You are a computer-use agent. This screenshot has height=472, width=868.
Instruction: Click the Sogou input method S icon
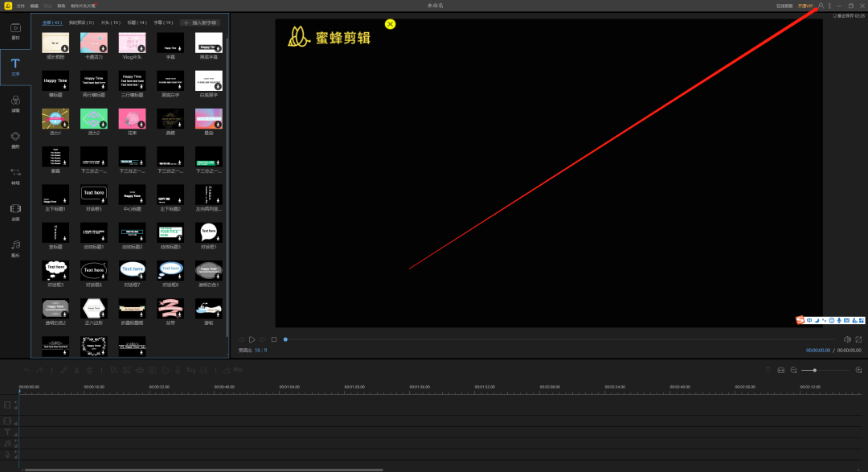click(x=800, y=320)
